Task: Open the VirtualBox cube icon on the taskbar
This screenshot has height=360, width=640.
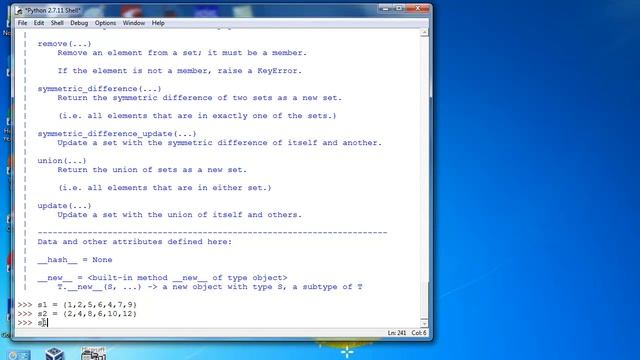Action: 54,354
